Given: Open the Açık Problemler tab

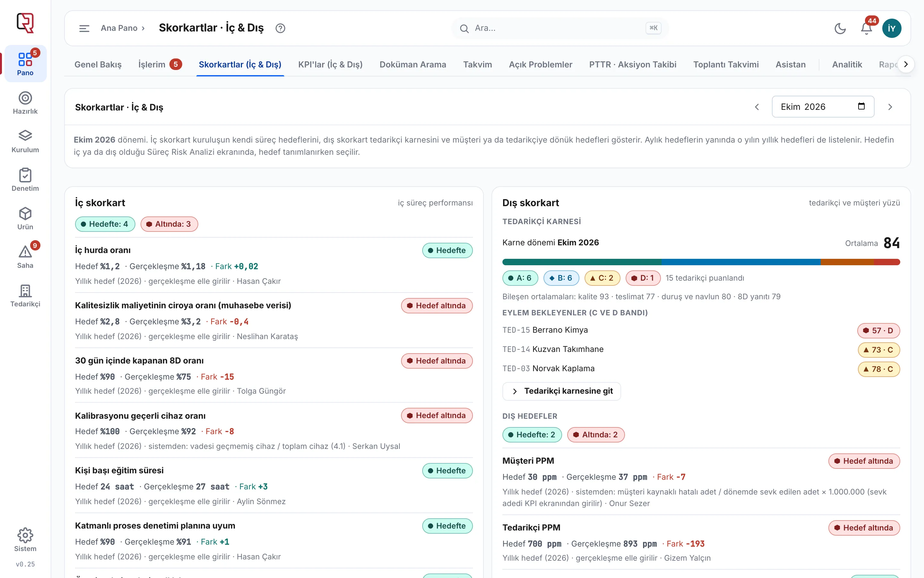Looking at the screenshot, I should [x=540, y=65].
